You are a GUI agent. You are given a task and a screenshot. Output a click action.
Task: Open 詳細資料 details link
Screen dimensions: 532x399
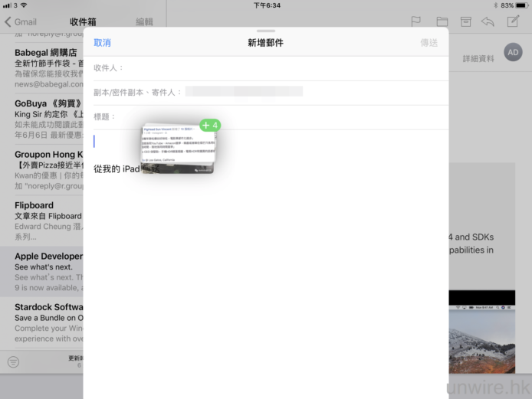point(478,59)
